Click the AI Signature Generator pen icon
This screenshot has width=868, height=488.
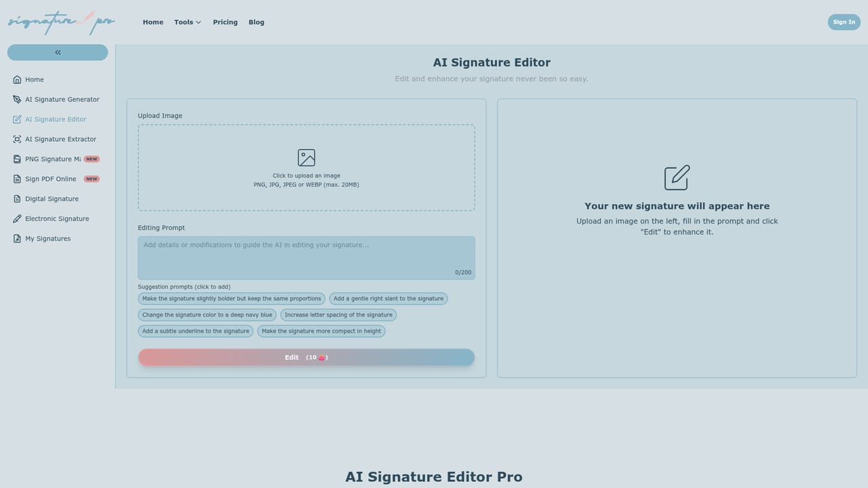point(17,99)
